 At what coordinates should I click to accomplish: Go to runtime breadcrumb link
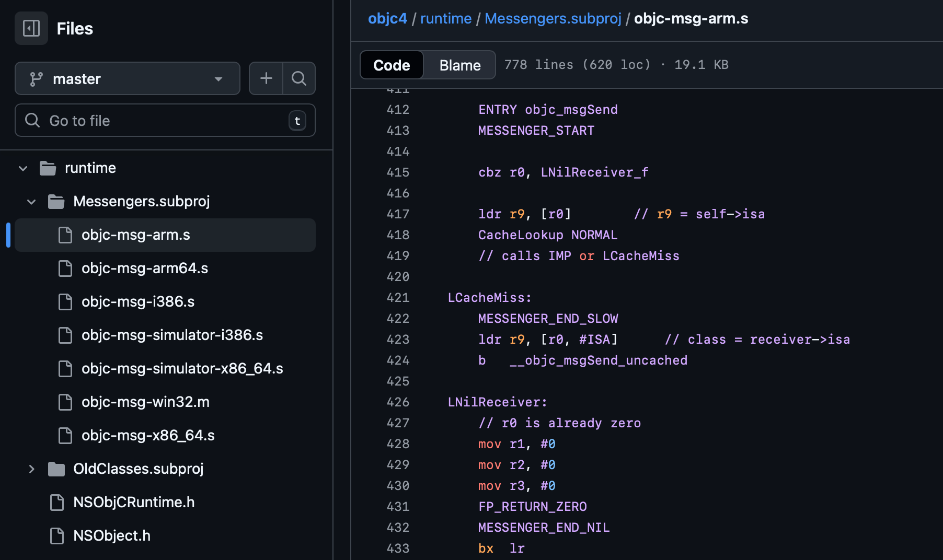[x=446, y=18]
